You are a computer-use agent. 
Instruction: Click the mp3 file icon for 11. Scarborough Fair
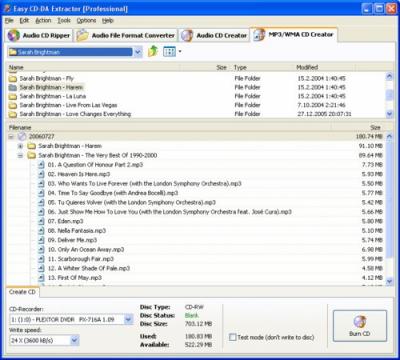pyautogui.click(x=41, y=259)
